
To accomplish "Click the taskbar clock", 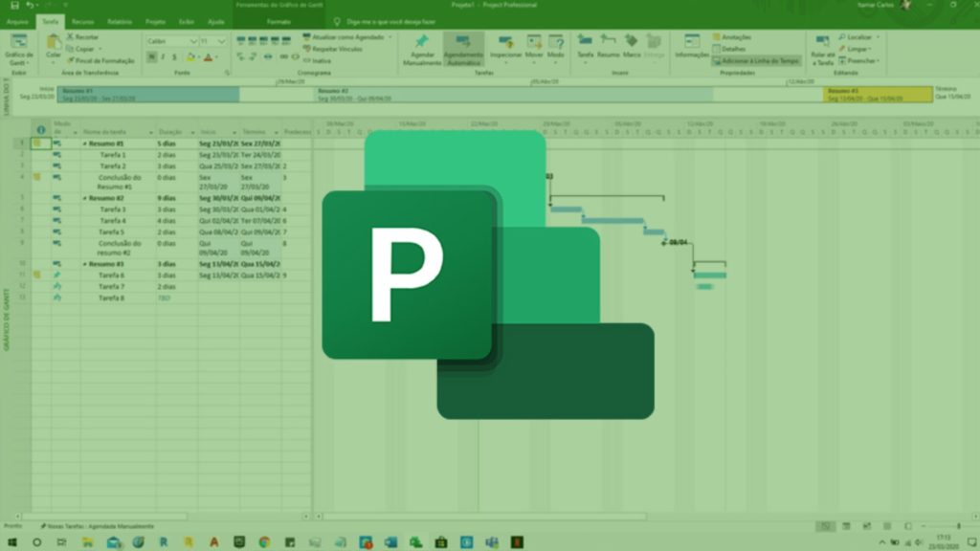I will [x=944, y=541].
